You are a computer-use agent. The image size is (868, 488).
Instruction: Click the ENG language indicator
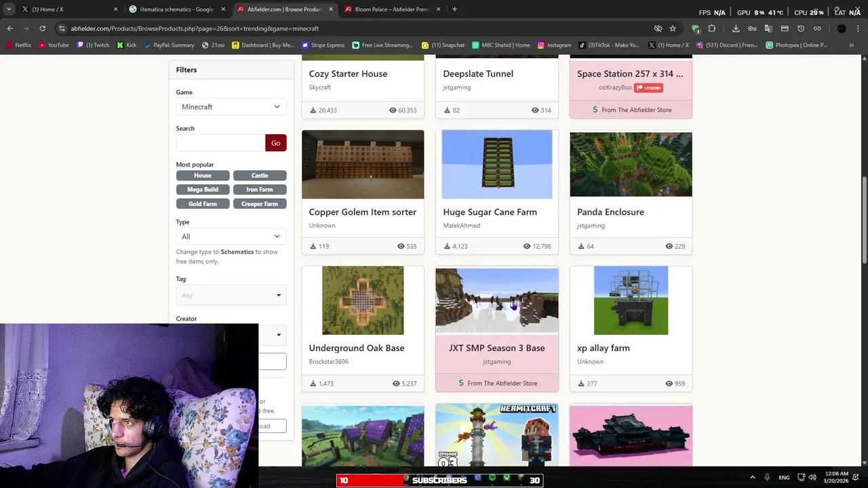784,478
